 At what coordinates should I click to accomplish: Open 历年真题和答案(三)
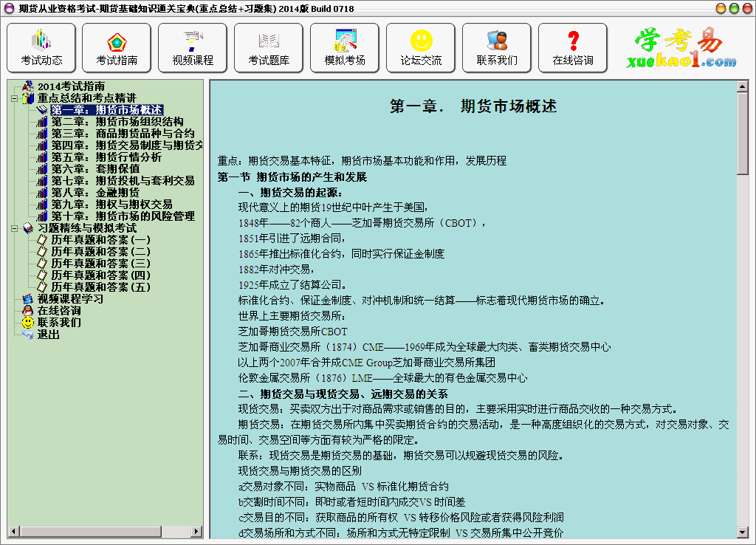tap(100, 264)
